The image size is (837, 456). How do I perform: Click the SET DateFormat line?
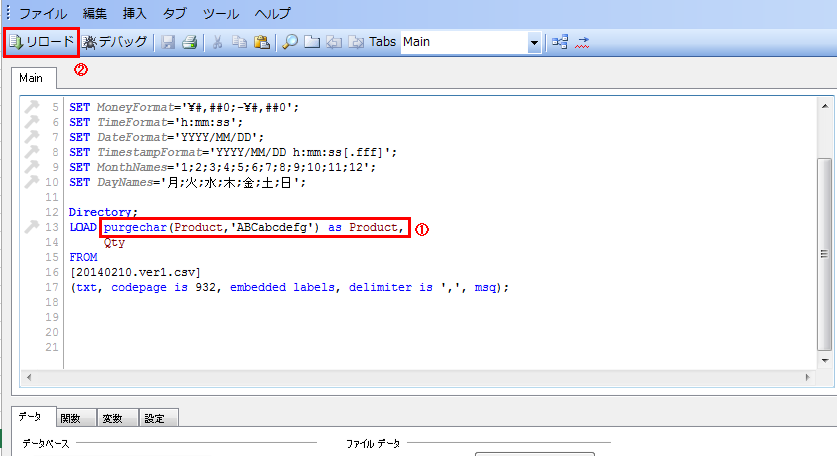(x=167, y=137)
